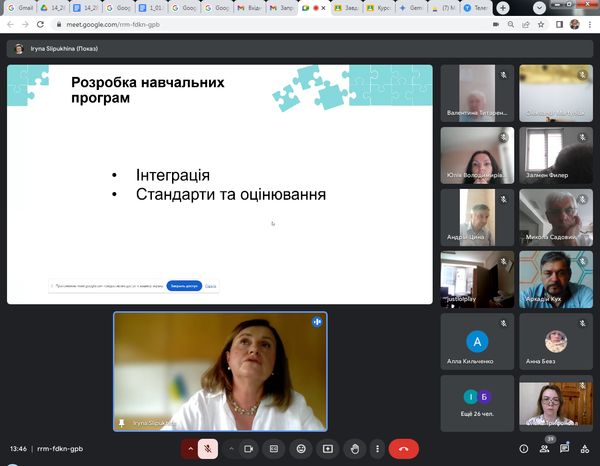Click the blue stop sharing button
The height and width of the screenshot is (466, 600).
coord(184,286)
